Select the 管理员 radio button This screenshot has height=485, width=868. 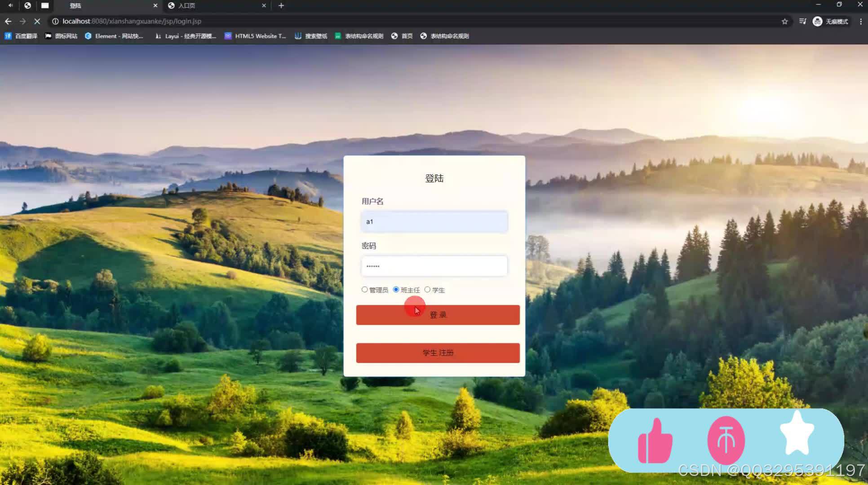pos(364,290)
